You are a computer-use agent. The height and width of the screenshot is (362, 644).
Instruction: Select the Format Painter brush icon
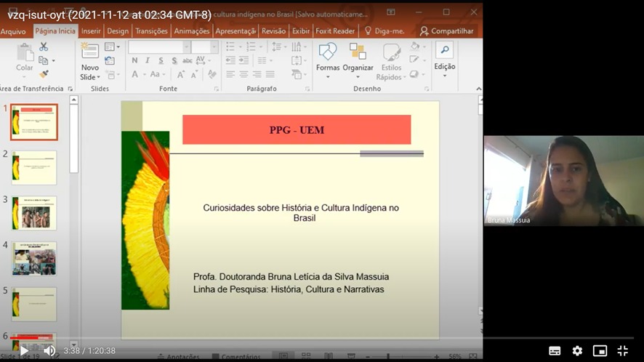44,74
